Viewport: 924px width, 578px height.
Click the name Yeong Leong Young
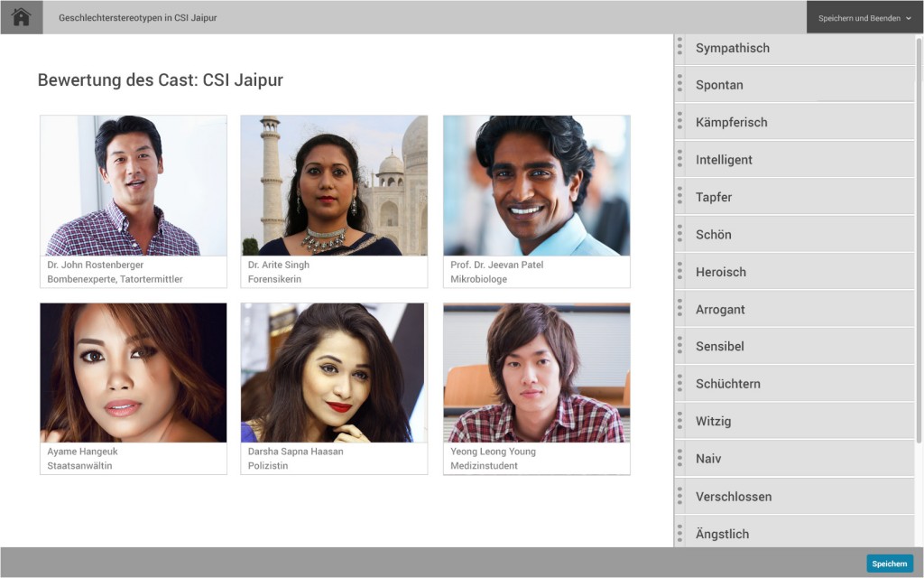click(493, 452)
